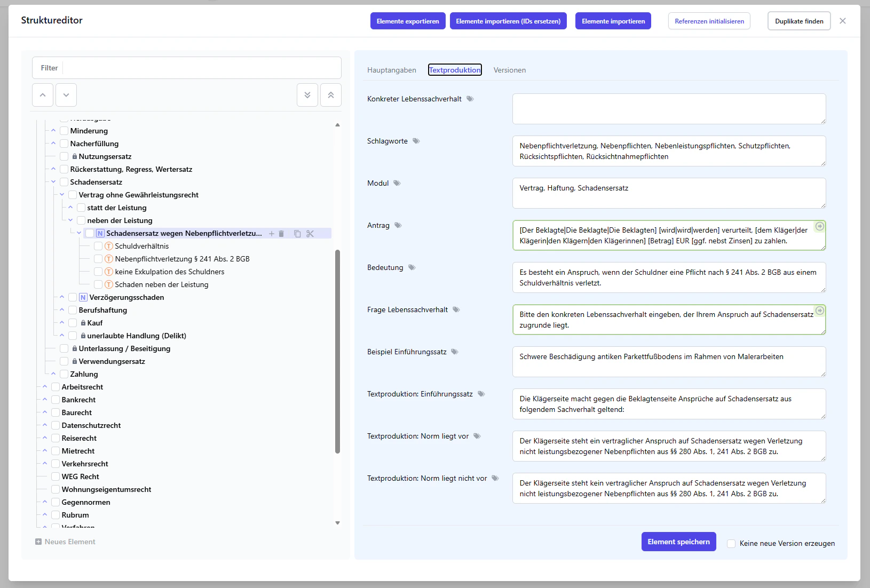This screenshot has height=588, width=870.
Task: Delete the selected element with trash icon
Action: [x=281, y=234]
